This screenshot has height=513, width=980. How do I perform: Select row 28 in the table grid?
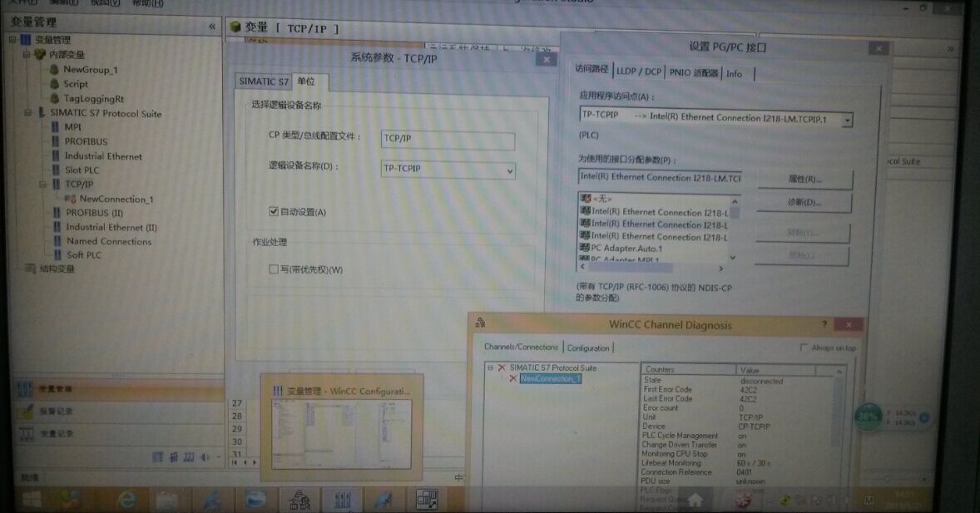(237, 417)
